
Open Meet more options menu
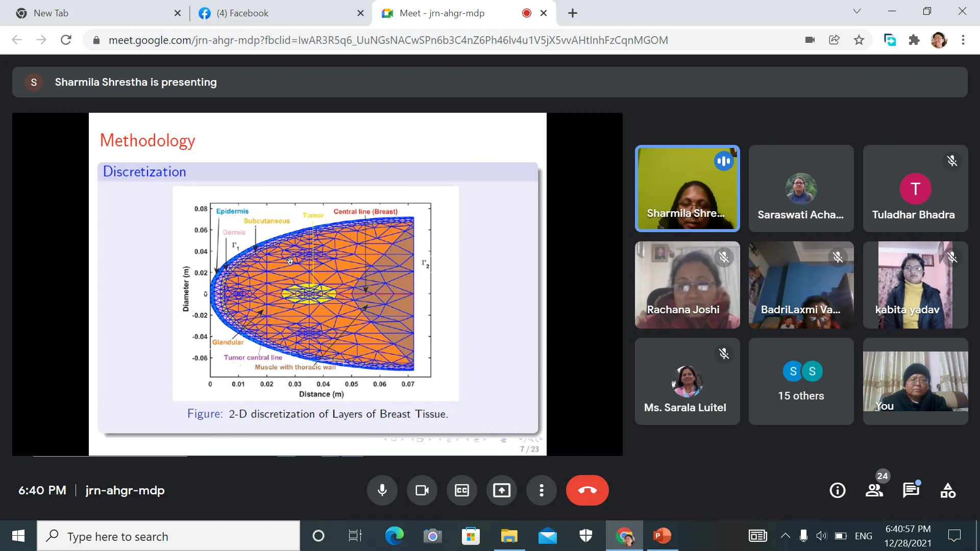click(x=542, y=490)
